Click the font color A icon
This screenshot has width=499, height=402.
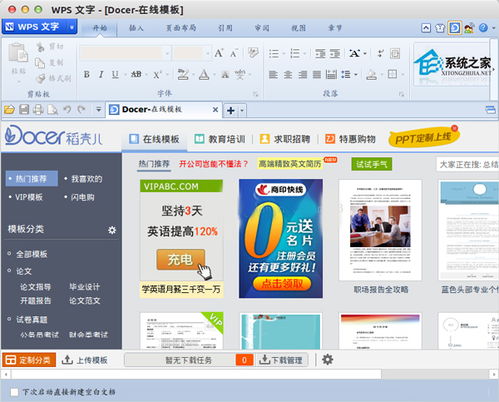(204, 74)
